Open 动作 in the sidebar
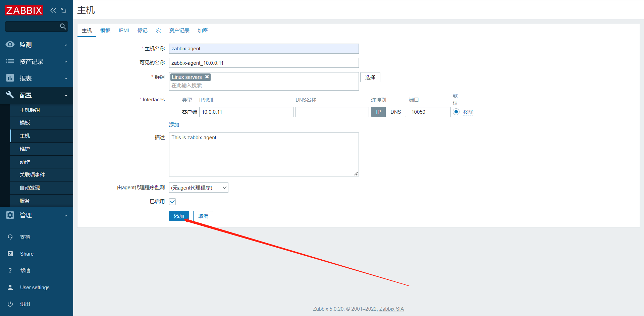 click(x=42, y=162)
